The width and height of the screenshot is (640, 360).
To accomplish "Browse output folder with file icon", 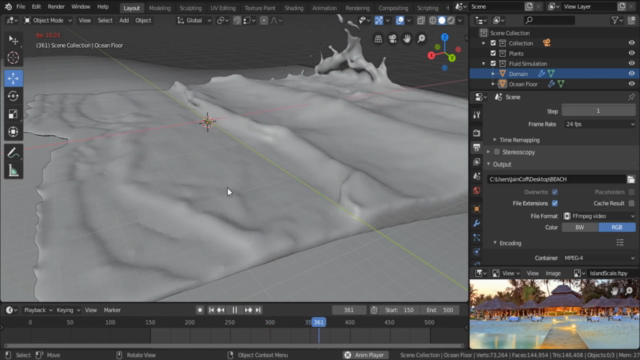I will pos(631,179).
